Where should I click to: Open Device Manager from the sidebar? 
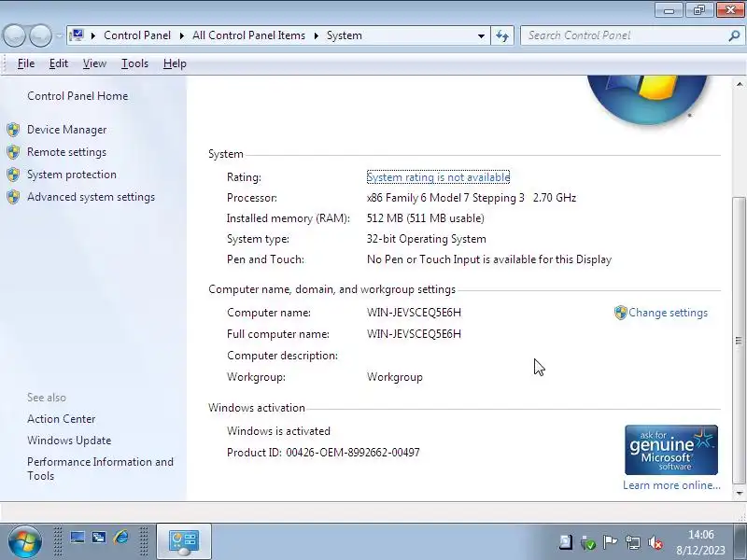(66, 130)
